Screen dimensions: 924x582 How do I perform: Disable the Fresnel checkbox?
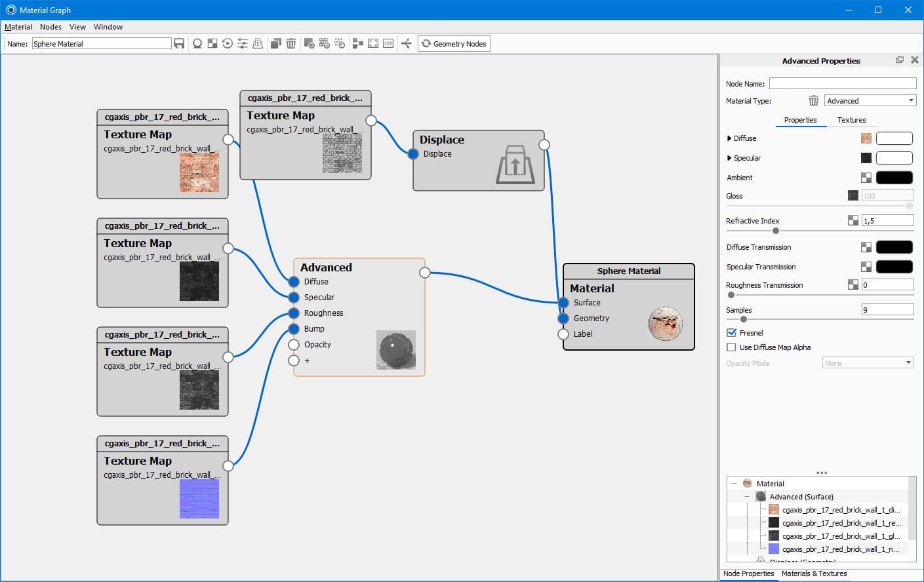point(731,332)
